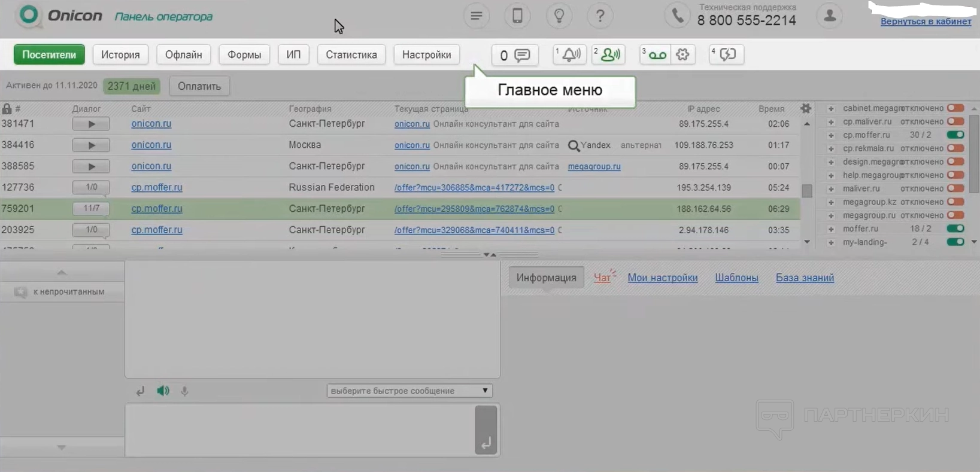
Task: Enable the maliver.ru site toggle
Action: (x=955, y=188)
